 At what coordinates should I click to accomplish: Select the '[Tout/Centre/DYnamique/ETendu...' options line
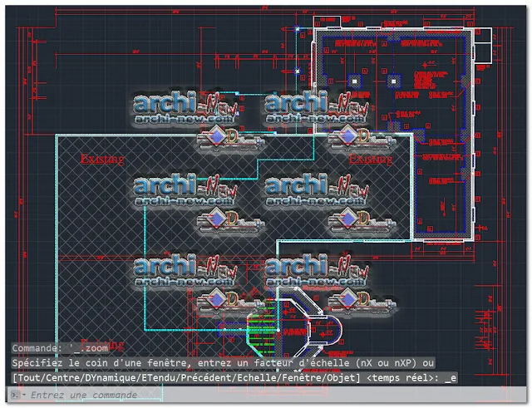click(234, 378)
